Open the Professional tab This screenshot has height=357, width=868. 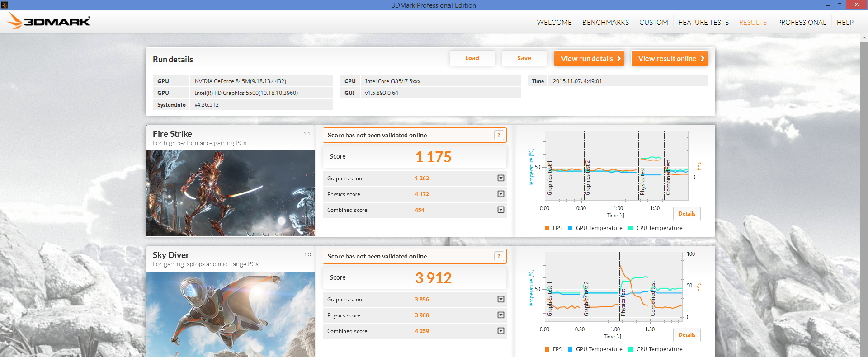pyautogui.click(x=802, y=22)
